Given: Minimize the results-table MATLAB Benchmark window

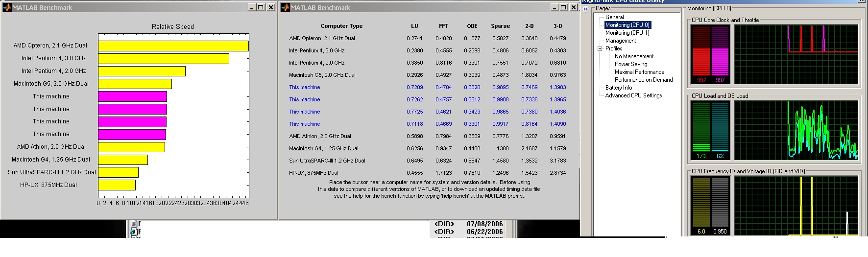Looking at the screenshot, I should pos(555,7).
